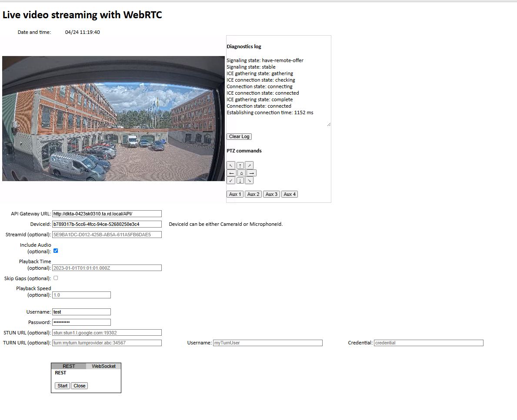Start the REST stream session
The image size is (517, 420).
(62, 386)
